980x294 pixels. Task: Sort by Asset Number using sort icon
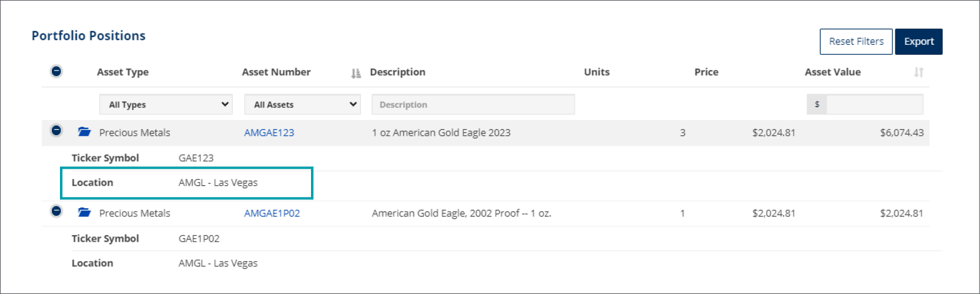click(356, 73)
